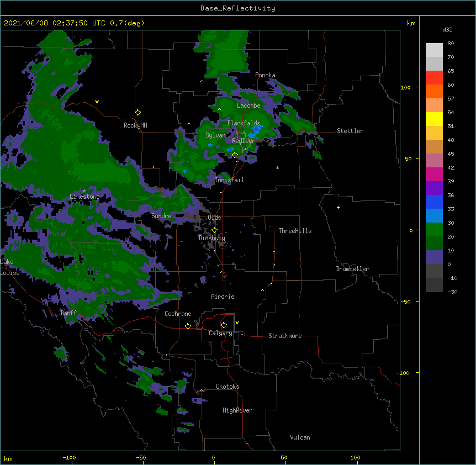
Task: Click the ThreeHills label
Action: pyautogui.click(x=295, y=231)
